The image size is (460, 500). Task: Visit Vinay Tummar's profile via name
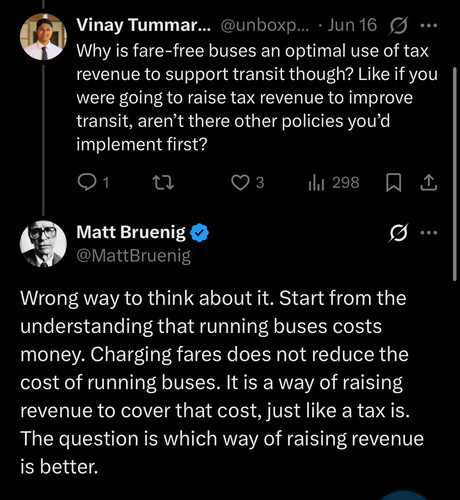click(x=144, y=25)
